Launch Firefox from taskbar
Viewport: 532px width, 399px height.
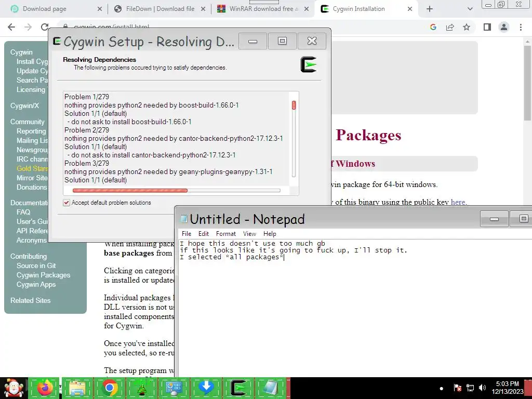[x=45, y=388]
